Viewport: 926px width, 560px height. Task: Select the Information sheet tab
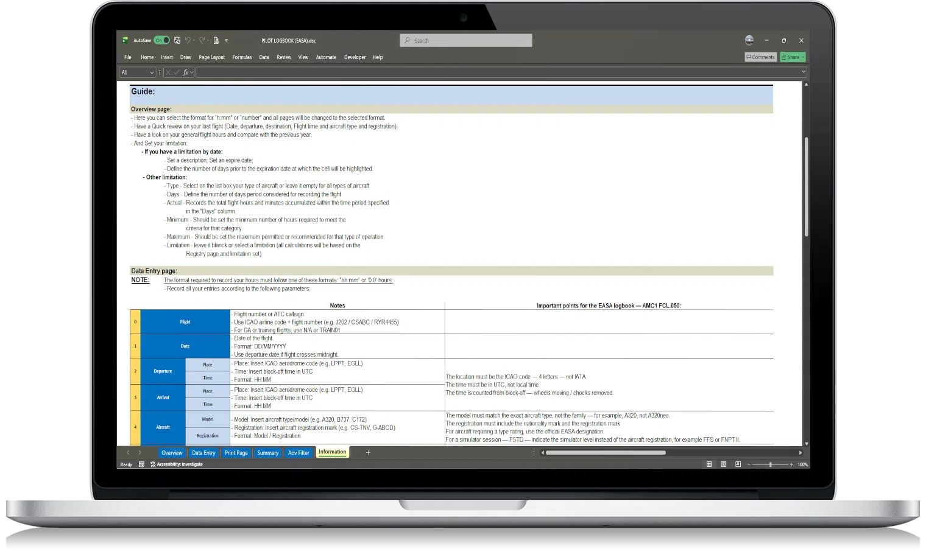[332, 452]
